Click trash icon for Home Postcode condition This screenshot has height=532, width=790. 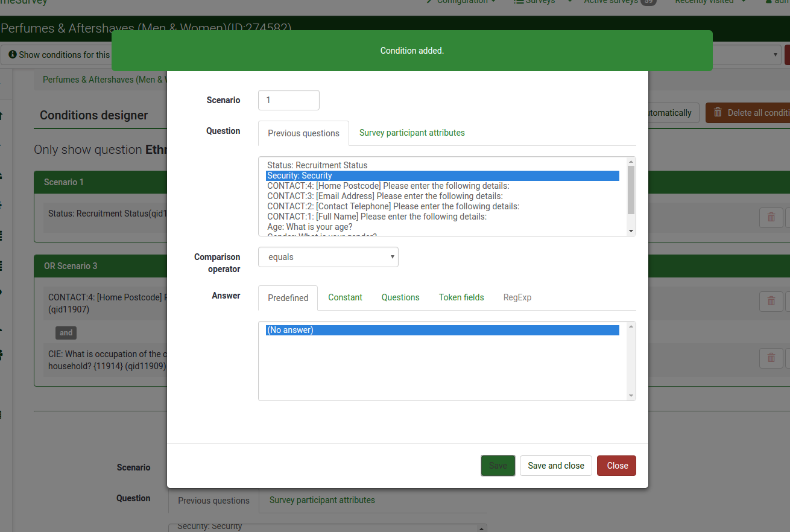[x=771, y=301]
